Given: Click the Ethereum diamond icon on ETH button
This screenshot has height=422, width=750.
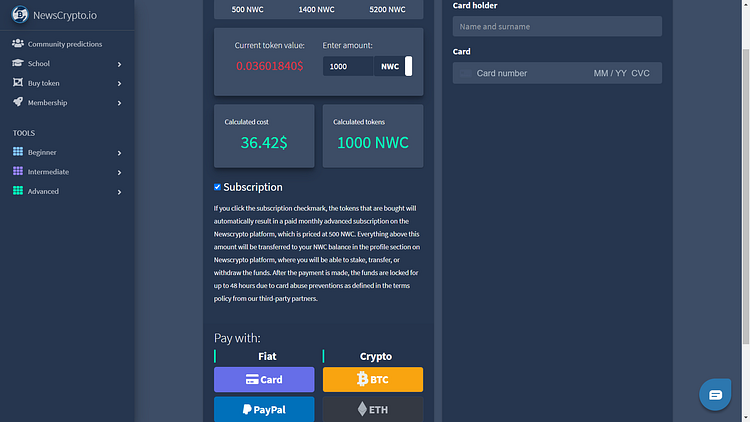Looking at the screenshot, I should (x=363, y=409).
